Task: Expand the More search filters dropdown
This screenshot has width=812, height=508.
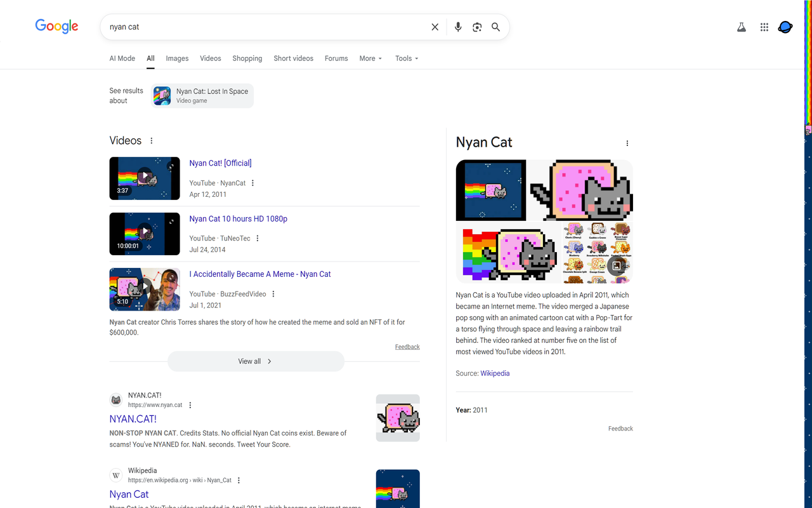Action: pos(370,58)
